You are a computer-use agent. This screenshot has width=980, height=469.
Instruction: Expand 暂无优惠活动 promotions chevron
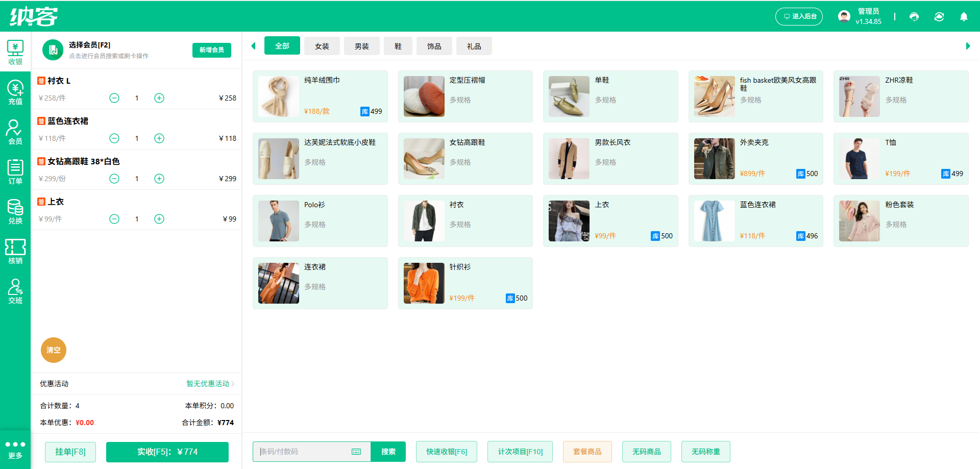tap(233, 384)
